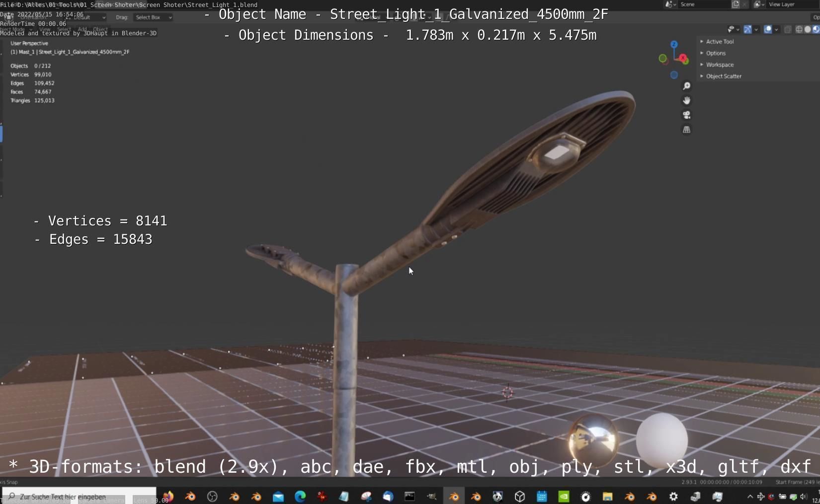
Task: Click the View Layer name field
Action: tap(793, 4)
